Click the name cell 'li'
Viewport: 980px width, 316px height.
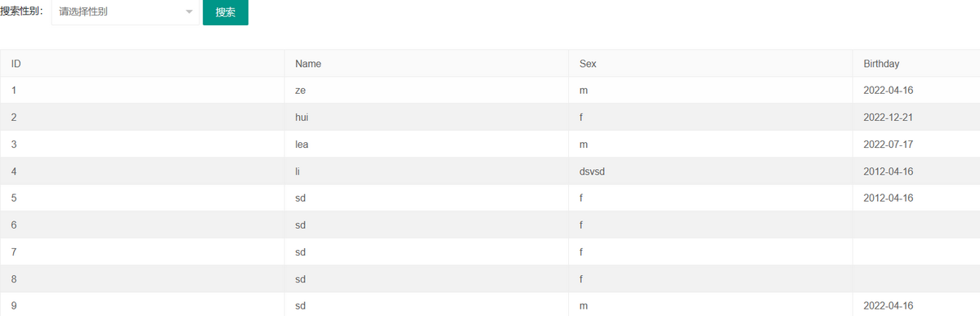pos(427,171)
